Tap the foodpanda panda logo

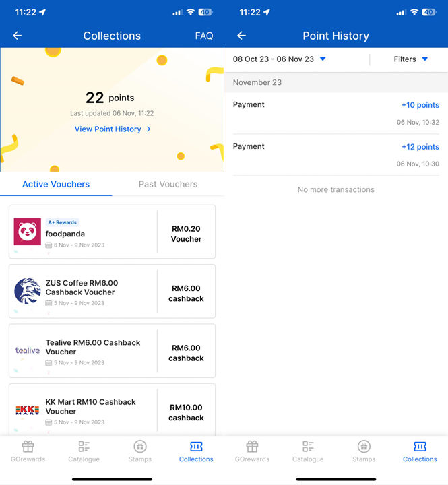click(x=28, y=232)
